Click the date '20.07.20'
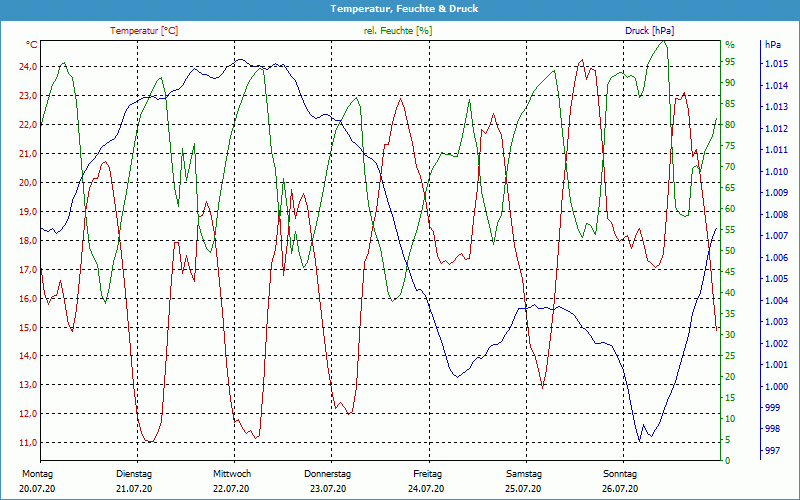 pyautogui.click(x=37, y=489)
